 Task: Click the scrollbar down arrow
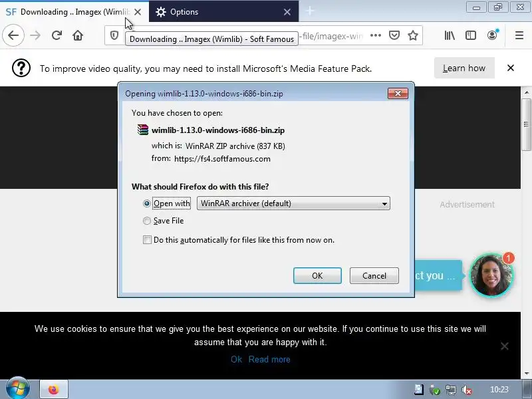click(526, 374)
